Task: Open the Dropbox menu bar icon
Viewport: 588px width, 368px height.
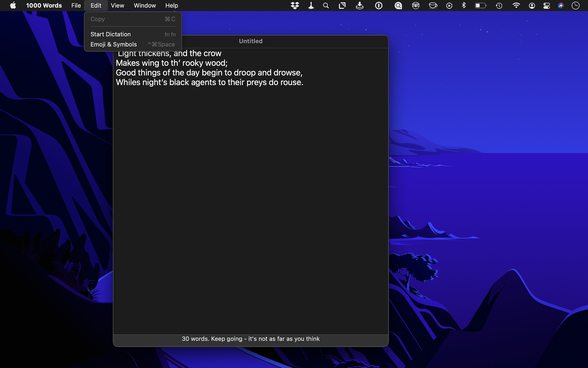Action: click(x=295, y=5)
